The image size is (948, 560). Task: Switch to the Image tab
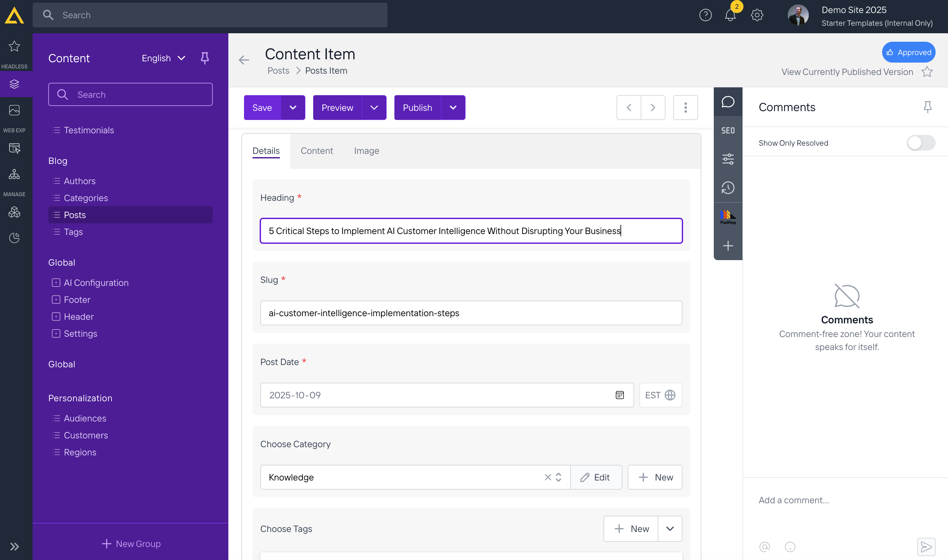366,151
